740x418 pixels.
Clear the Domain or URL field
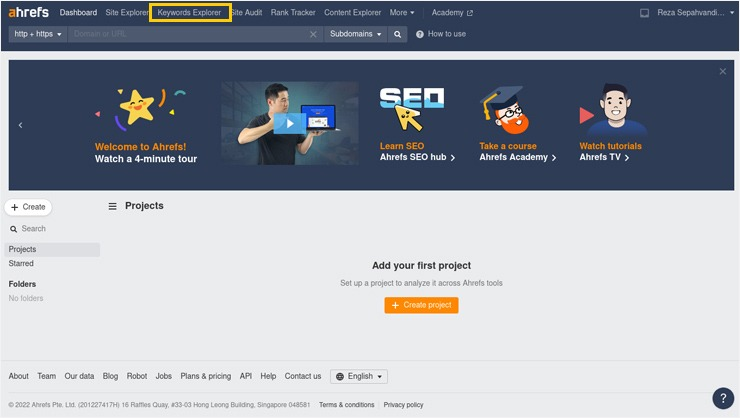[x=313, y=34]
